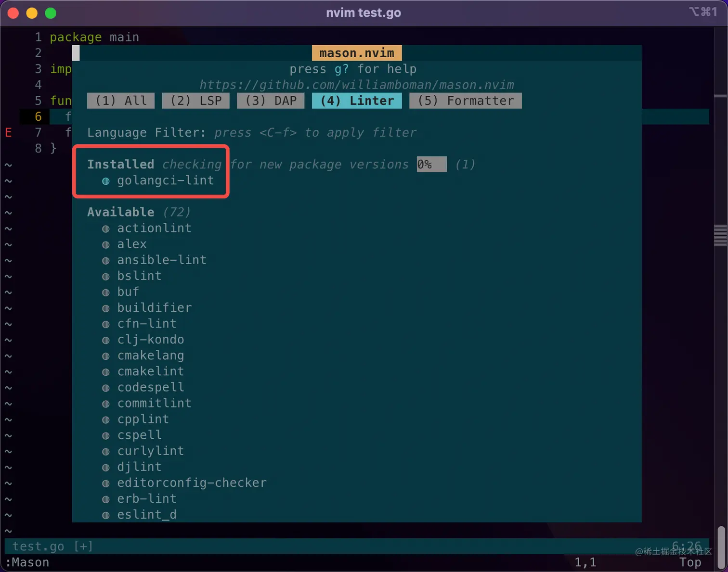728x572 pixels.
Task: Click the green zoom window button
Action: [x=51, y=13]
